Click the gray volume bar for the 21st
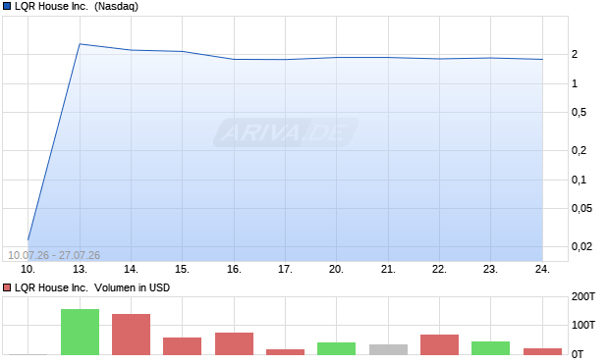This screenshot has height=364, width=609. coord(388,349)
